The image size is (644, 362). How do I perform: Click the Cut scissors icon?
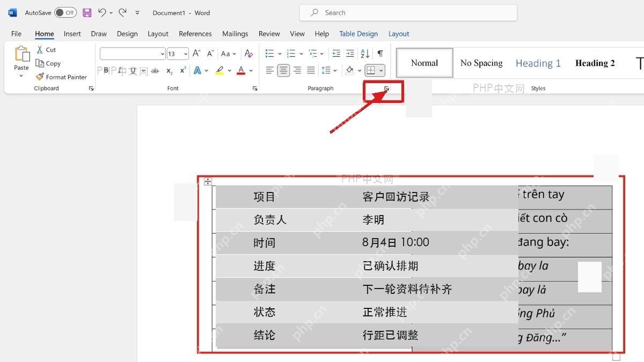click(40, 49)
